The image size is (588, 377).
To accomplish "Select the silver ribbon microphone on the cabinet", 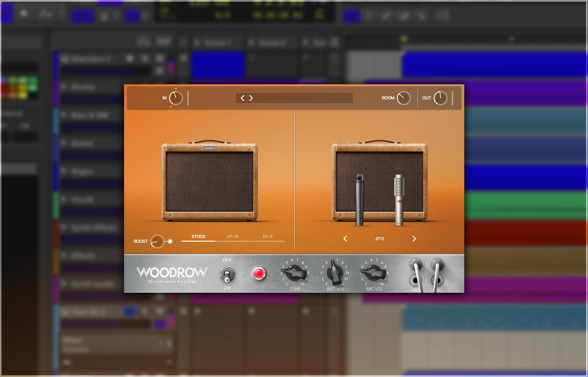I will 399,200.
